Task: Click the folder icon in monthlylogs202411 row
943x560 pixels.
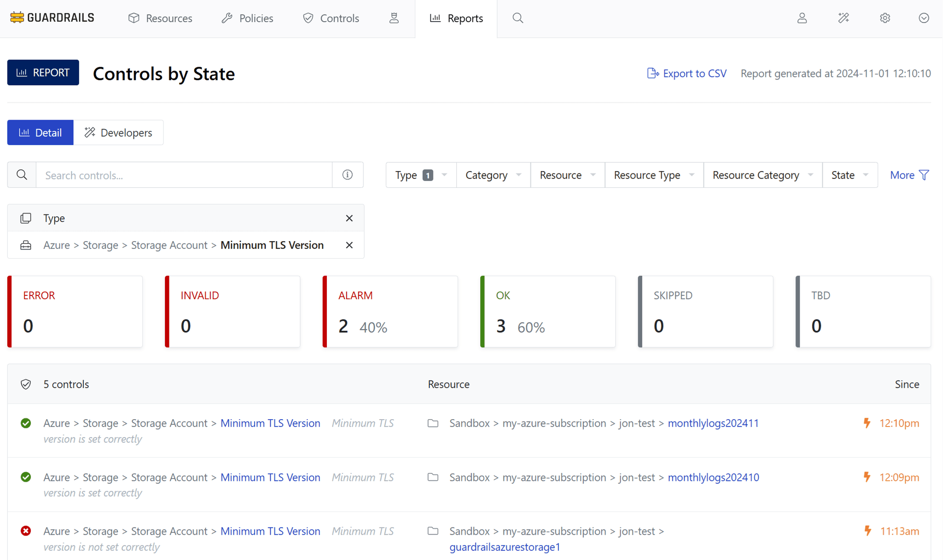Action: [x=433, y=423]
